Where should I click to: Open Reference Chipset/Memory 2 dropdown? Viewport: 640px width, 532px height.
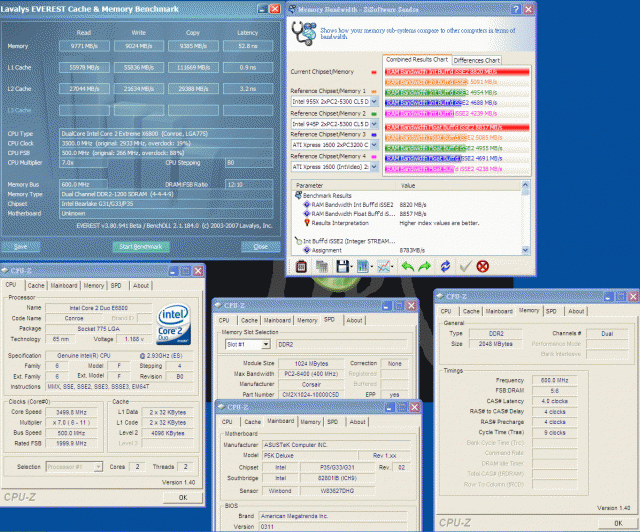pyautogui.click(x=374, y=124)
